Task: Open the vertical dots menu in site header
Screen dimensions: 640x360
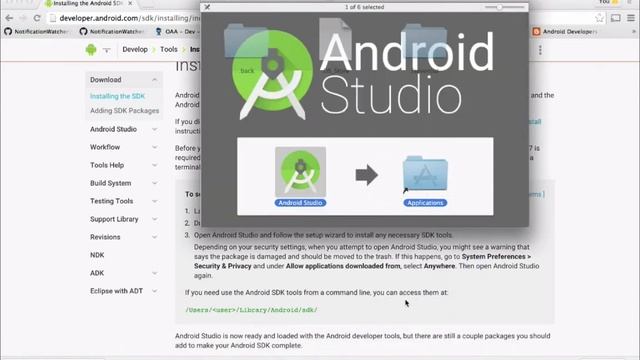Action: (x=540, y=50)
